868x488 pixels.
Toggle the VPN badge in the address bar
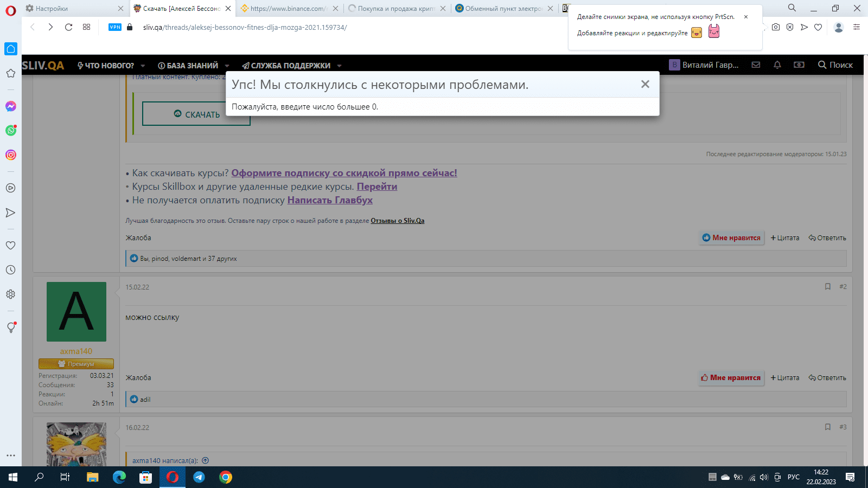(115, 27)
